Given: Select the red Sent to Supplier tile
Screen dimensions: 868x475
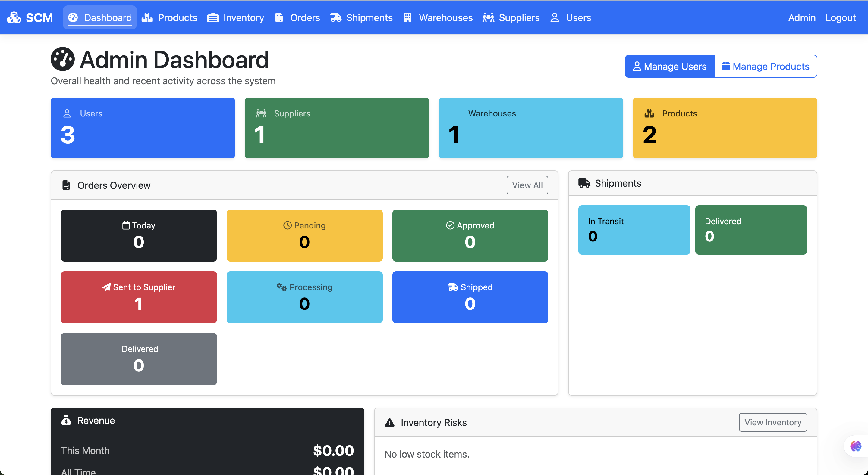Looking at the screenshot, I should [139, 297].
